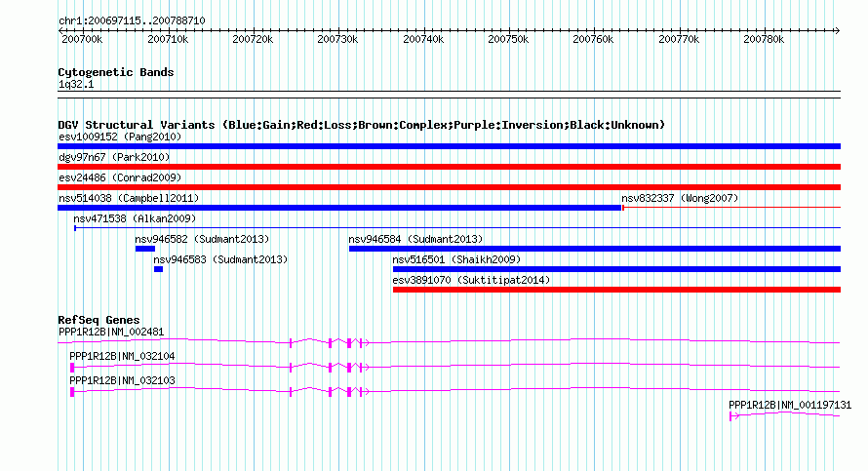Select nsv514038 (Campbell2011) blue variant bar
This screenshot has width=868, height=471.
[x=339, y=208]
